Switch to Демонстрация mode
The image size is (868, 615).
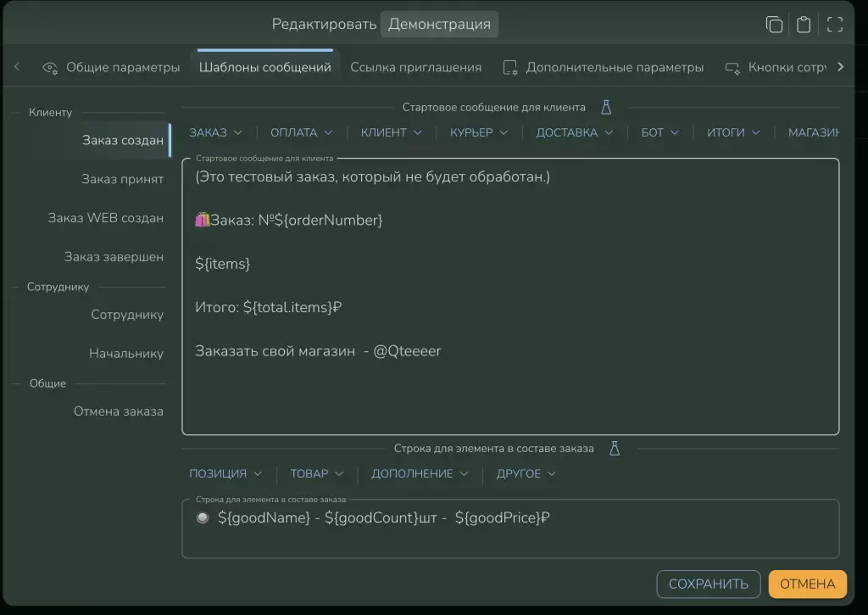tap(440, 25)
